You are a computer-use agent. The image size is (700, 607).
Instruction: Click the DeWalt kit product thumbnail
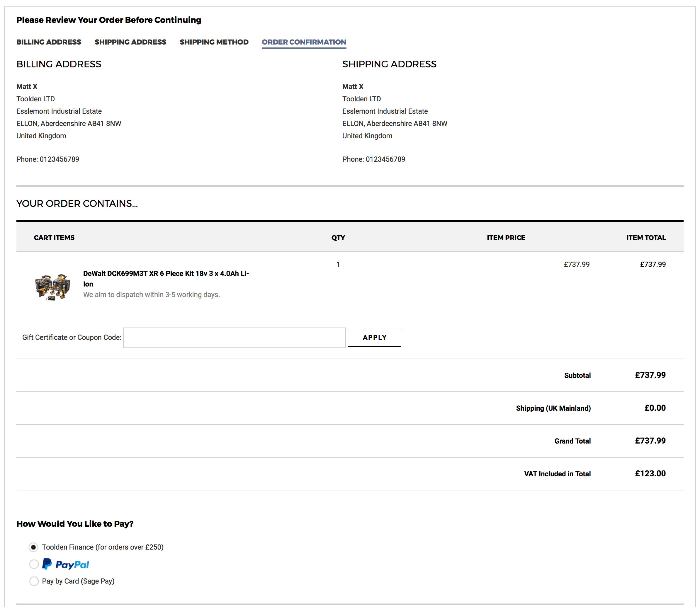[x=52, y=287]
